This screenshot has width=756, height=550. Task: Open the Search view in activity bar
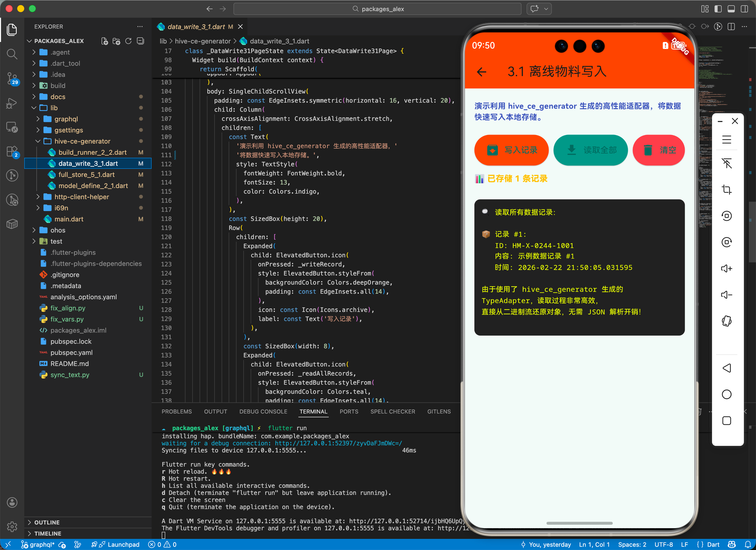(12, 54)
